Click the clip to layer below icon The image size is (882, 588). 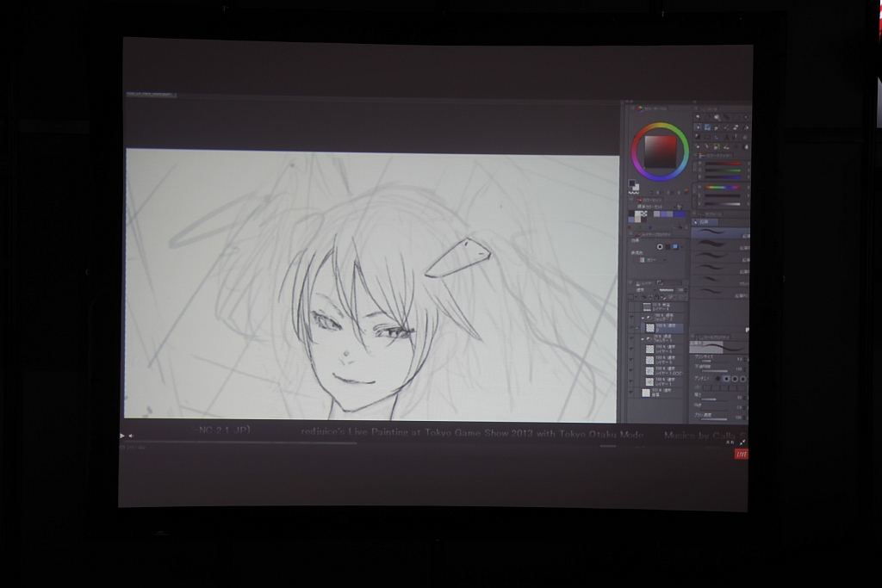click(643, 297)
